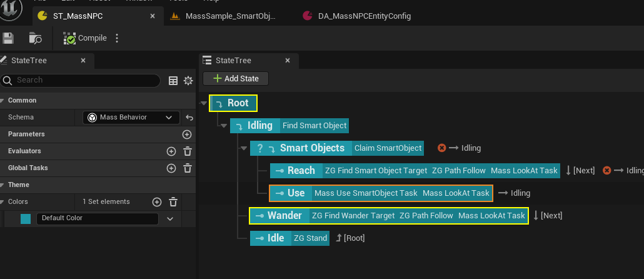Close the StateTree editor panel tab
644x279 pixels.
click(288, 61)
